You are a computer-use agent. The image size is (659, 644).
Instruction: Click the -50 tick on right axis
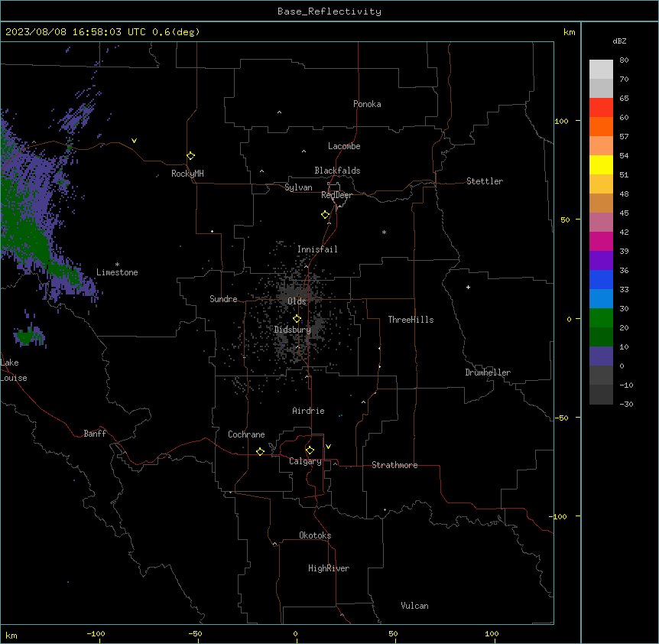click(561, 418)
